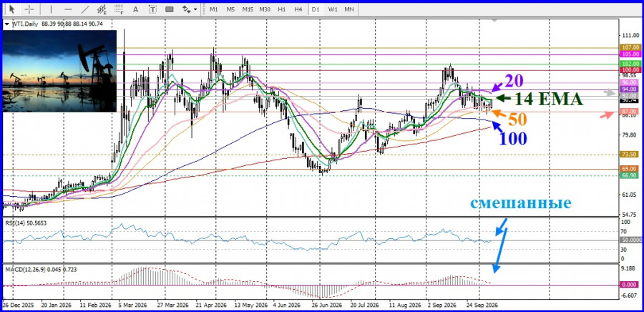Choose the text label 'T' tool

153,9
